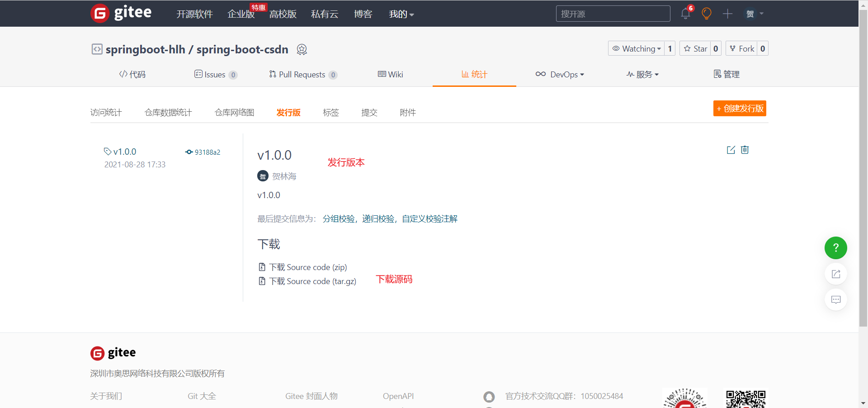Screen dimensions: 868x408
Task: Open the Wiki tab
Action: 391,74
